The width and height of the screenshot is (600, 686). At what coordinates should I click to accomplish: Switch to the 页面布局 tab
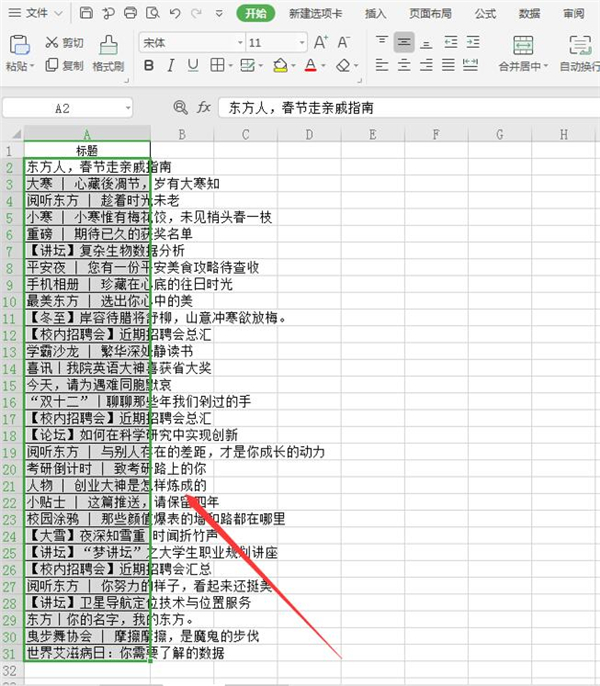tap(430, 14)
